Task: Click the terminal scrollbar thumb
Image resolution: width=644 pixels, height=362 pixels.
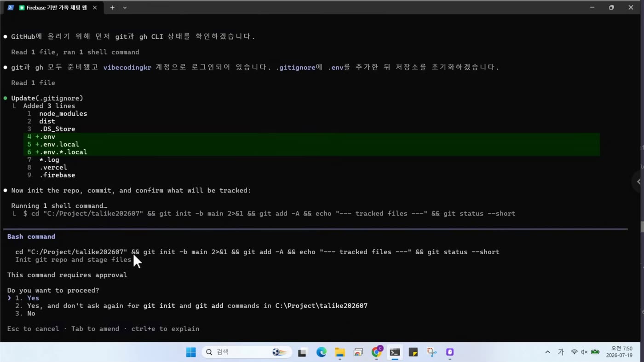Action: (642, 227)
